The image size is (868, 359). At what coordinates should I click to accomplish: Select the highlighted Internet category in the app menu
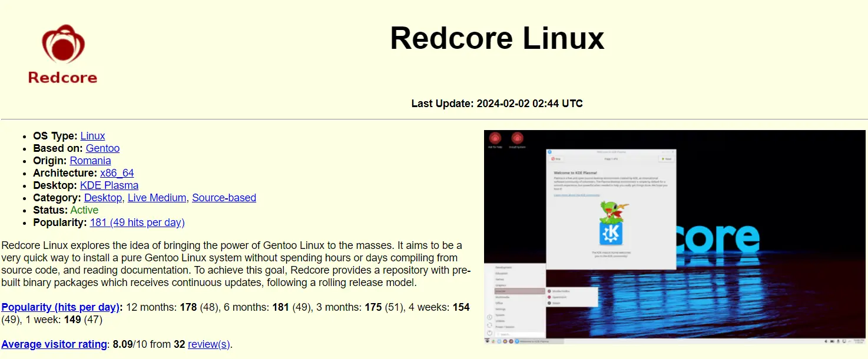(518, 291)
